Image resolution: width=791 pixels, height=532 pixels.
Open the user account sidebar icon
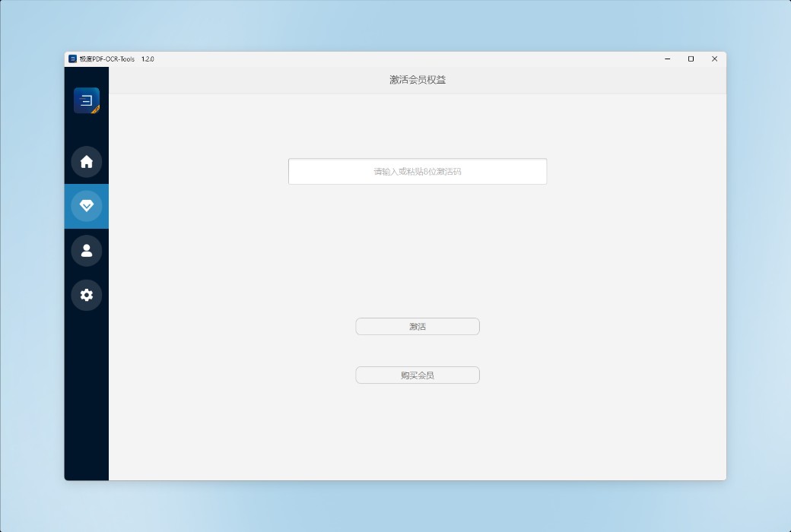[86, 251]
